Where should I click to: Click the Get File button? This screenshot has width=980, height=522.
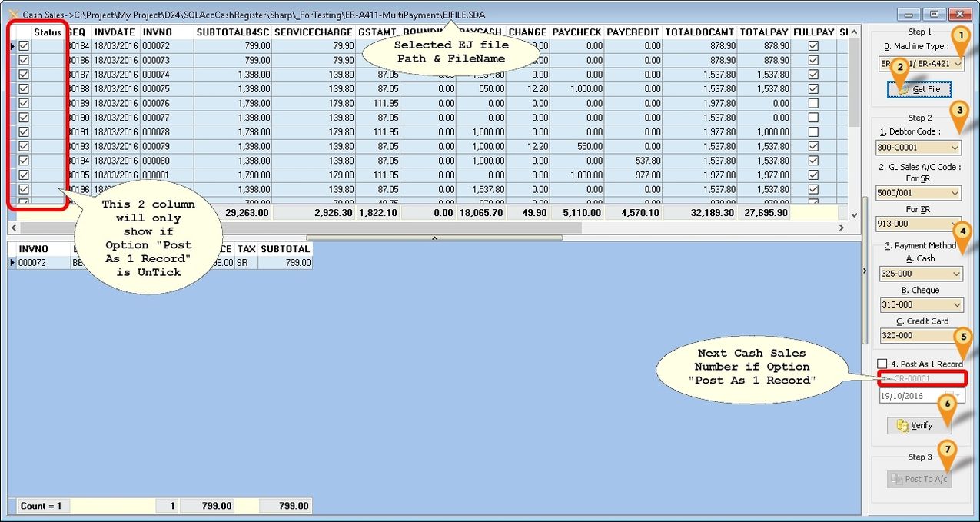coord(919,89)
